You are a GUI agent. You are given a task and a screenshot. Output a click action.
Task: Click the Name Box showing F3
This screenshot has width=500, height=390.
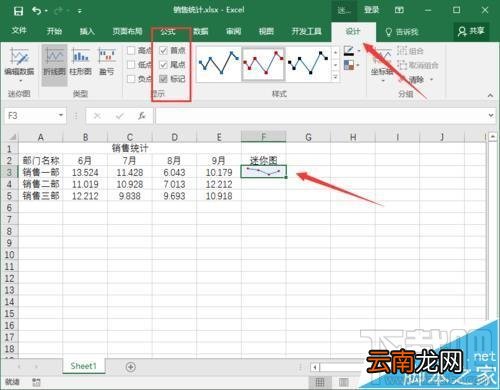31,116
